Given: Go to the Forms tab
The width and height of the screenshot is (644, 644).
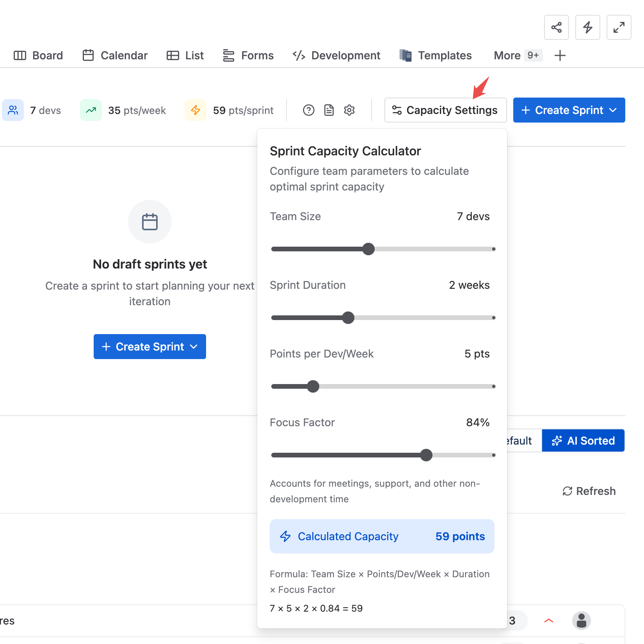Looking at the screenshot, I should point(248,55).
